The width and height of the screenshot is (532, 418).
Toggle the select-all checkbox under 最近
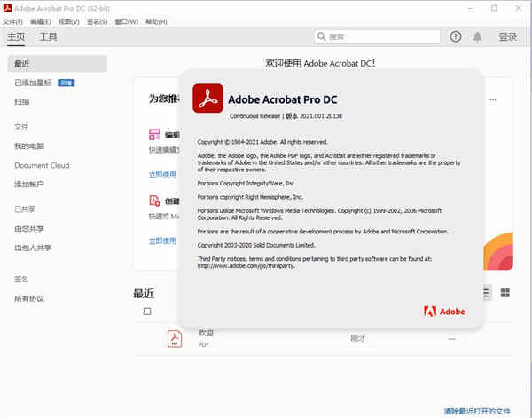147,311
